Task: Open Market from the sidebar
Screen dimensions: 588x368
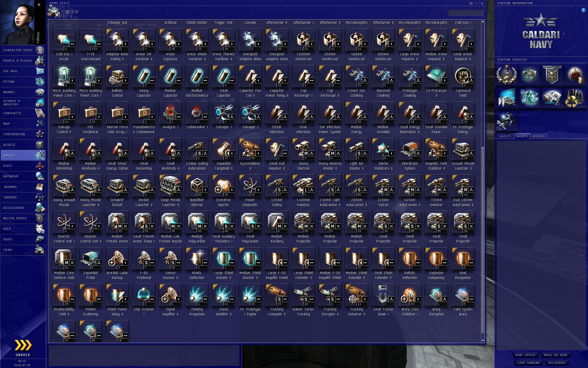Action: (x=23, y=92)
